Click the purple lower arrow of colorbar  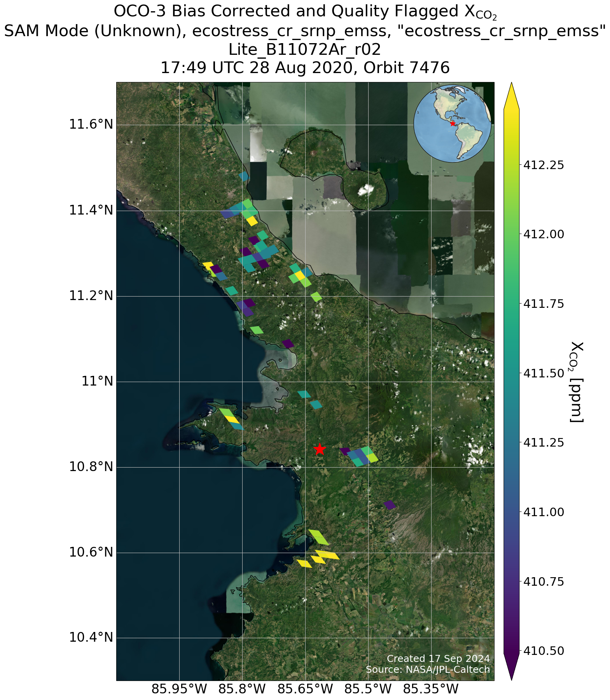coord(511,666)
